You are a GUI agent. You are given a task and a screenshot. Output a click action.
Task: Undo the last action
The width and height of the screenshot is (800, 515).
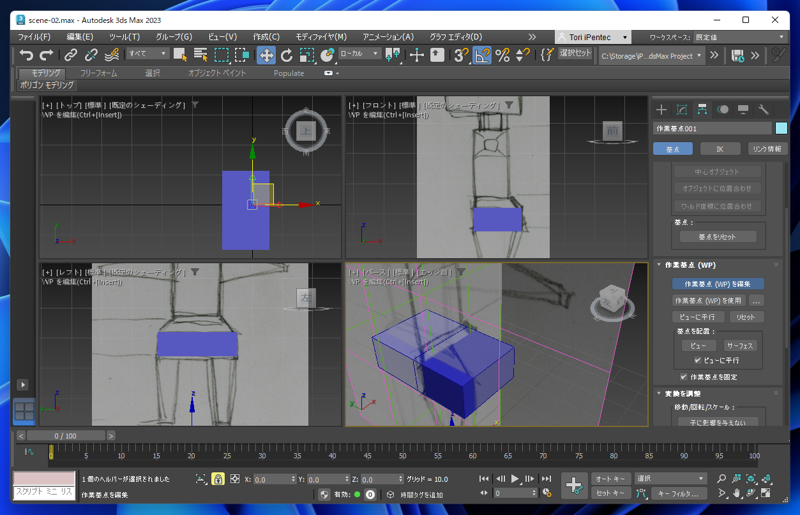coord(26,55)
